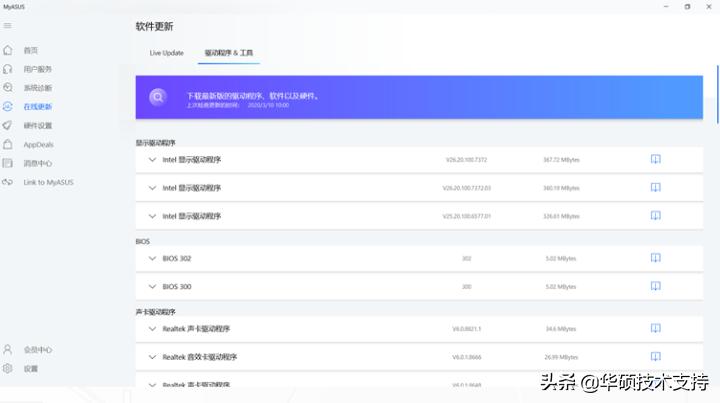
Task: Expand Intel 显示驱动程序 V25.20.100.6577.01 row
Action: pos(152,216)
